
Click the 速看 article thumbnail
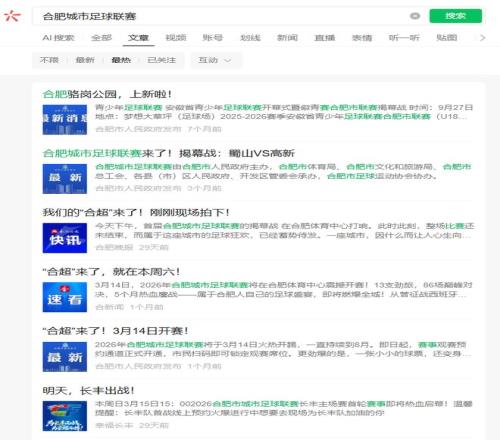(65, 297)
